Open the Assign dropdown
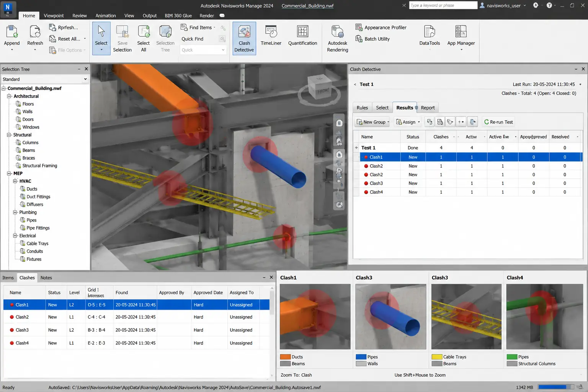This screenshot has height=392, width=588. (408, 122)
